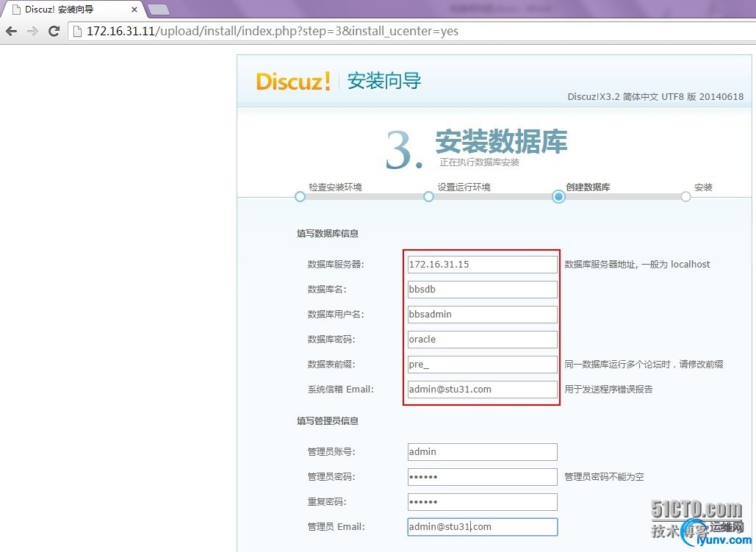The height and width of the screenshot is (552, 756).
Task: Click the hint 用于发送程序错误报告
Action: (608, 390)
